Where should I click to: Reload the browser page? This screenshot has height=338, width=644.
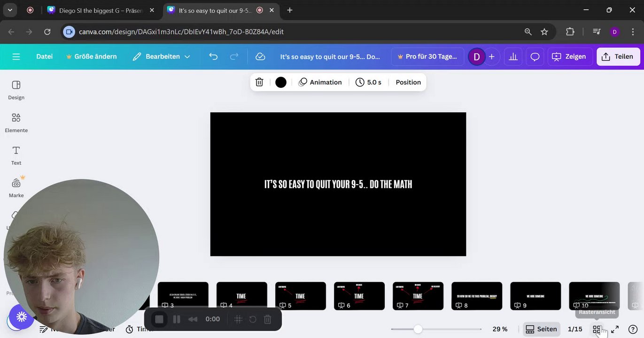tap(47, 32)
